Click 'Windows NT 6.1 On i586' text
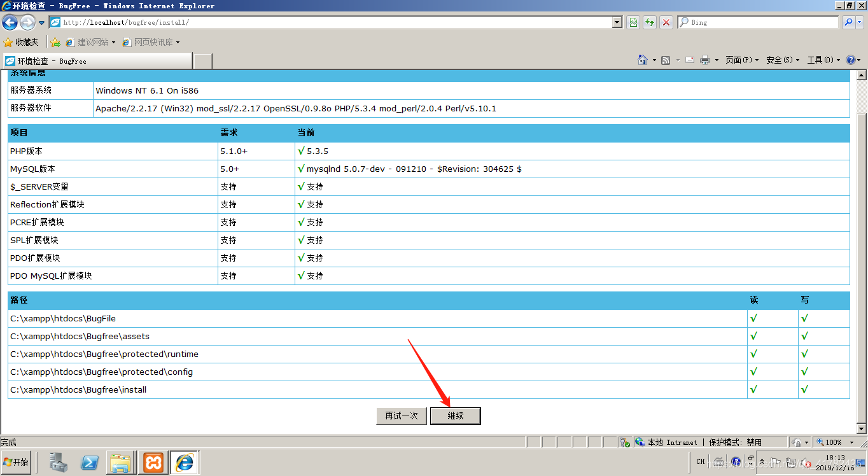The height and width of the screenshot is (476, 868). click(x=147, y=90)
